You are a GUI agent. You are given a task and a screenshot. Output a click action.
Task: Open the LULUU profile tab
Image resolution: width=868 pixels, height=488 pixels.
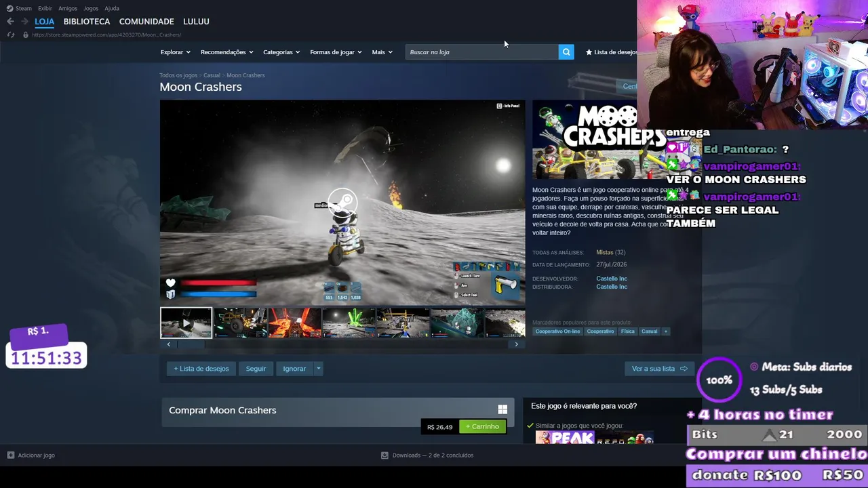(196, 22)
